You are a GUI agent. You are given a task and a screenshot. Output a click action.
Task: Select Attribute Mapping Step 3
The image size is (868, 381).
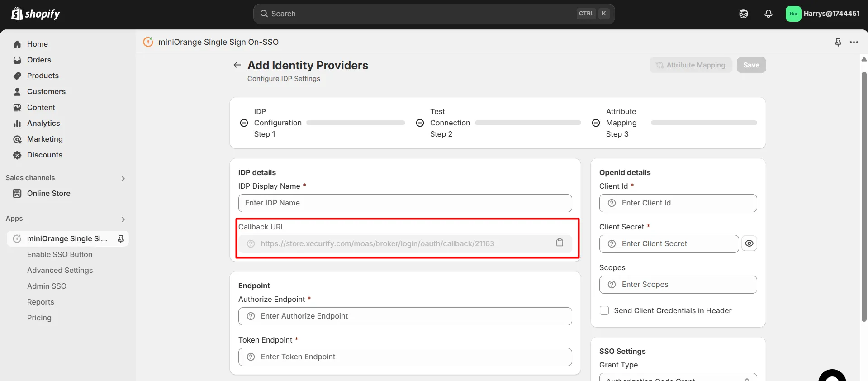[x=621, y=123]
